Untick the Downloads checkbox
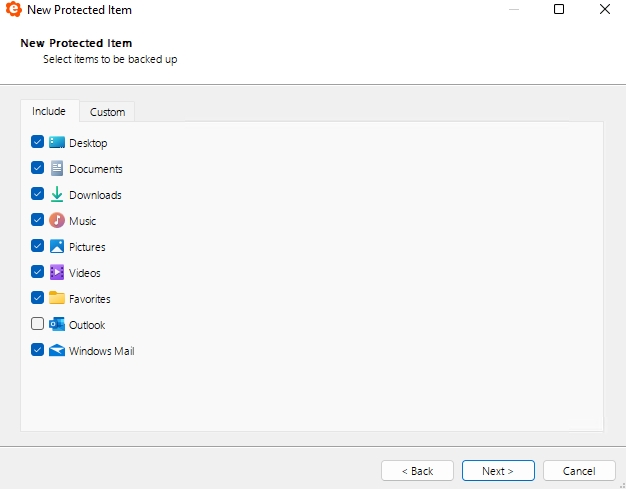This screenshot has height=489, width=626. [38, 194]
